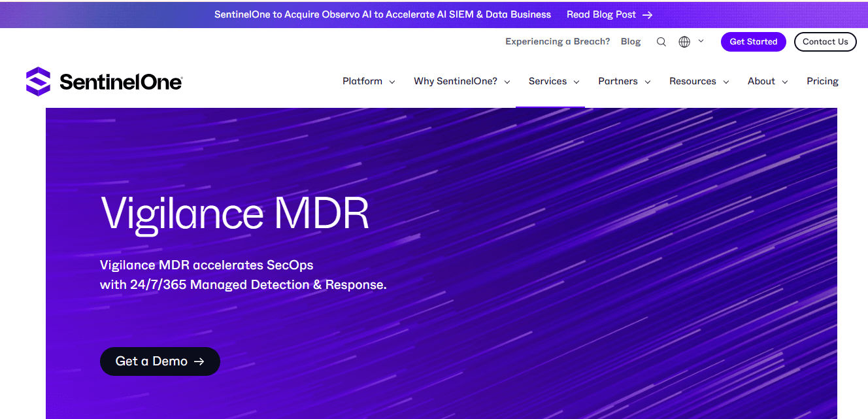The image size is (868, 419).
Task: Open Experiencing a Breach? link
Action: click(558, 41)
